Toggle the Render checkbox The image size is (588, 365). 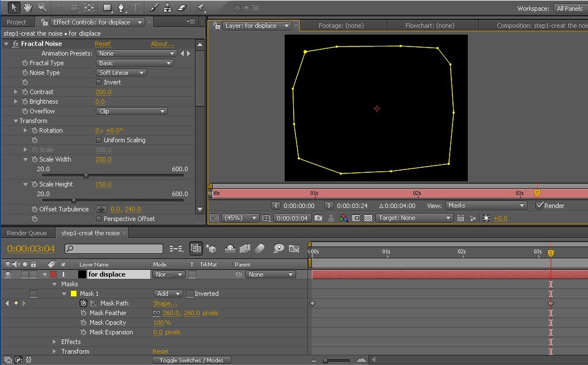[539, 205]
